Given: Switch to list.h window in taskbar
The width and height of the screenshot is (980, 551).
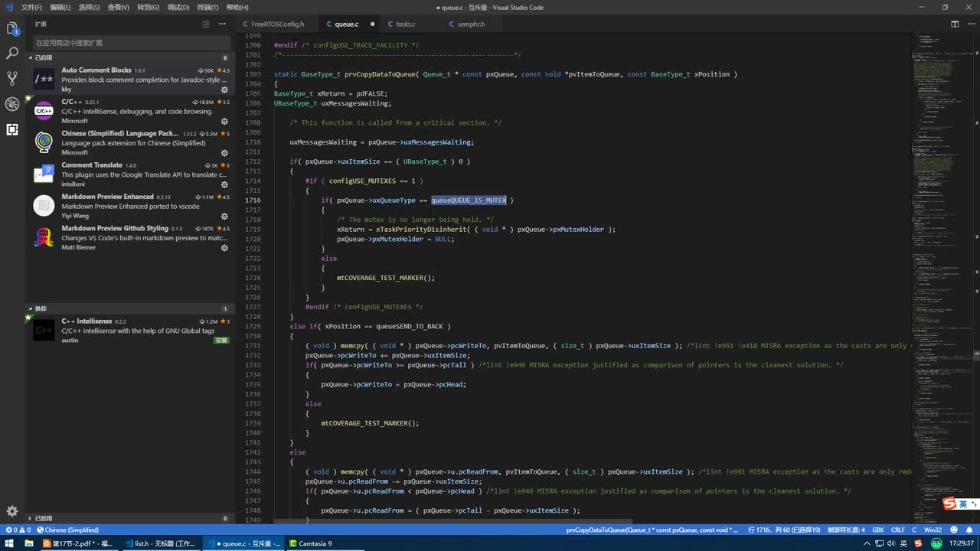Looking at the screenshot, I should click(x=163, y=543).
